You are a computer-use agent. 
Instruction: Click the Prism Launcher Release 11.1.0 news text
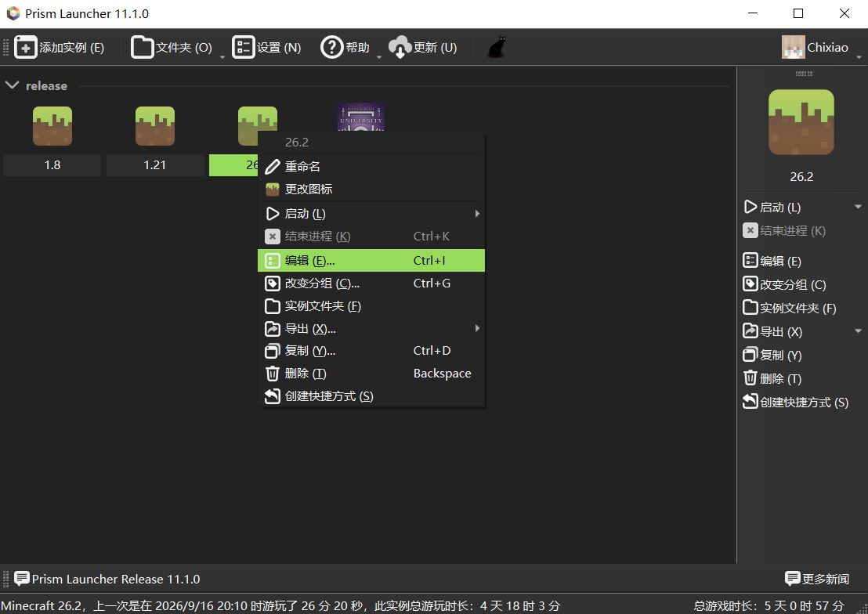[116, 579]
